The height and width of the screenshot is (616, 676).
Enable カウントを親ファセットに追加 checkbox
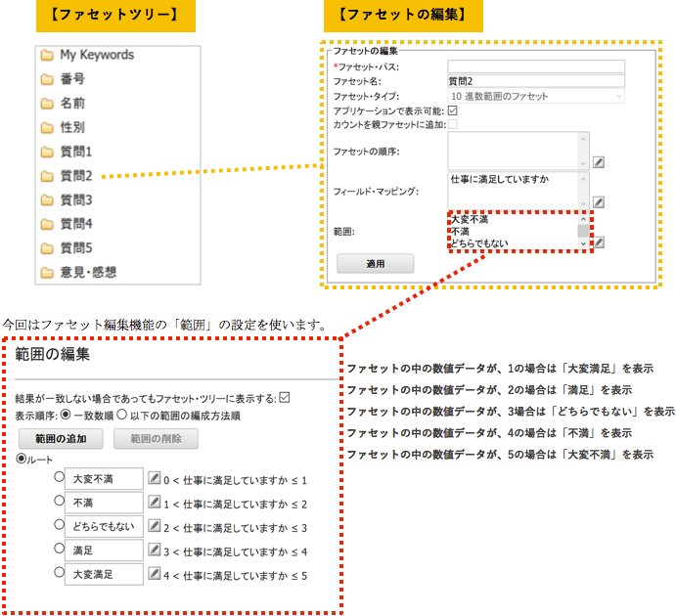(x=452, y=124)
